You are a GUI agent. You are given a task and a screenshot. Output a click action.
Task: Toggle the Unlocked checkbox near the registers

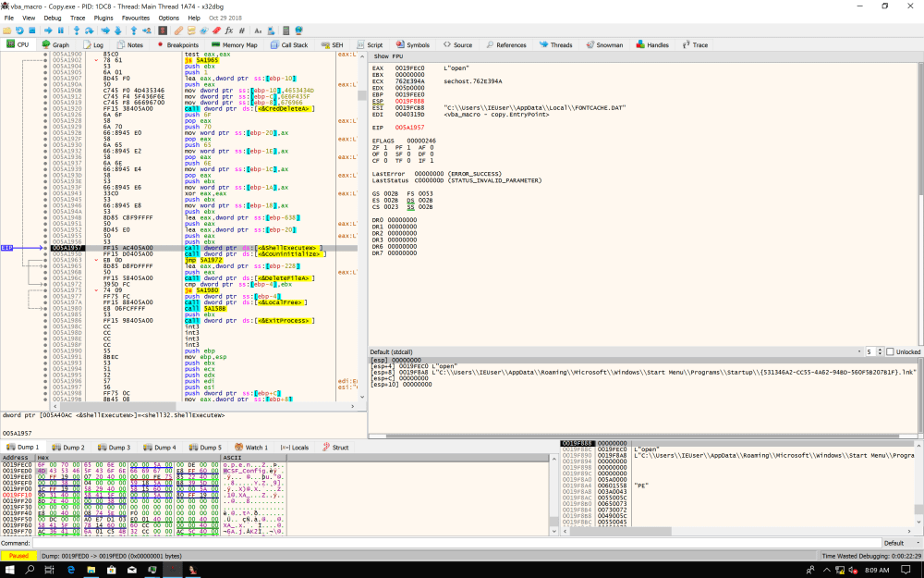click(890, 353)
